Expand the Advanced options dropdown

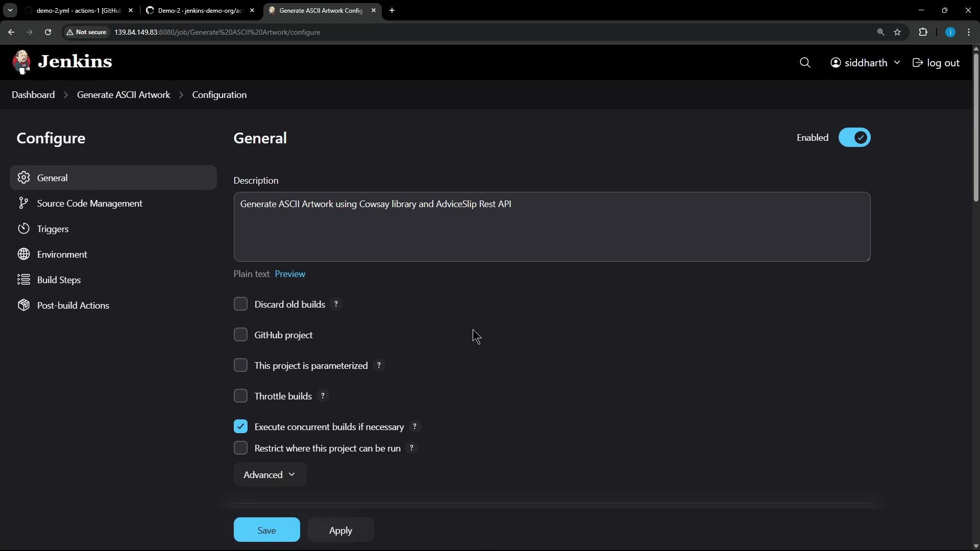(x=270, y=475)
